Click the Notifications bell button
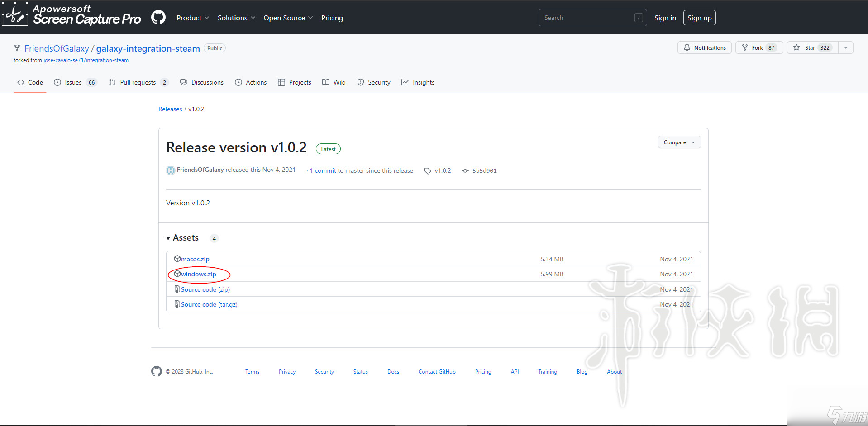The image size is (868, 426). click(704, 47)
